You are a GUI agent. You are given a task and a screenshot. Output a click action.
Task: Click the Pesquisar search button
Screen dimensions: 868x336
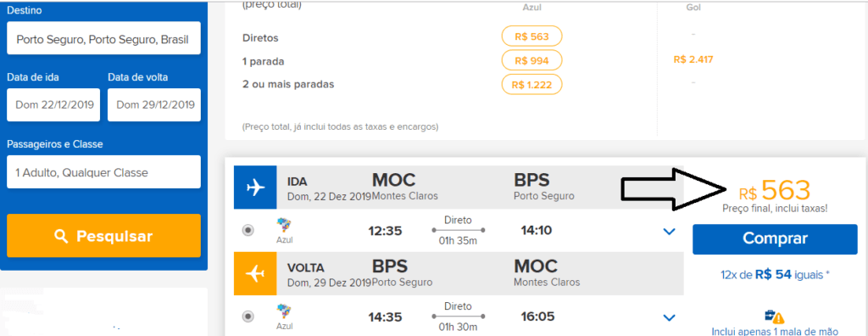tap(103, 236)
